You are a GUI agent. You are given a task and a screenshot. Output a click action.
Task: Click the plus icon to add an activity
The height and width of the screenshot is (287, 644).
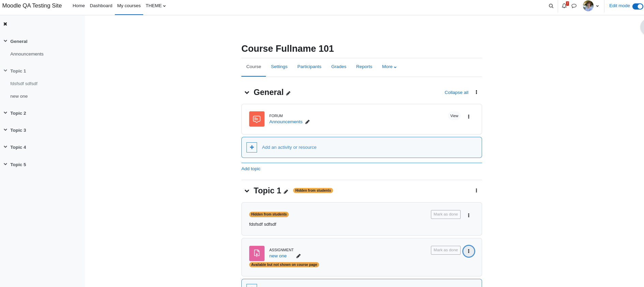[252, 147]
